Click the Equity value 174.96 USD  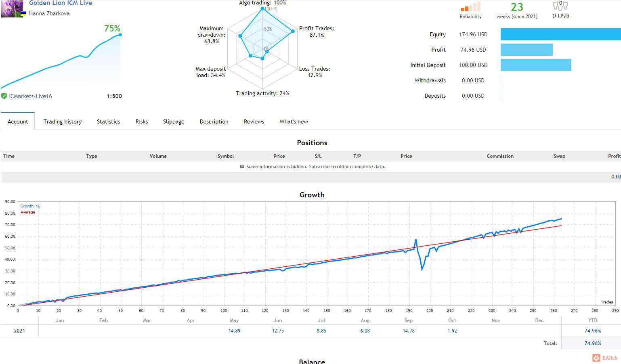[x=473, y=34]
